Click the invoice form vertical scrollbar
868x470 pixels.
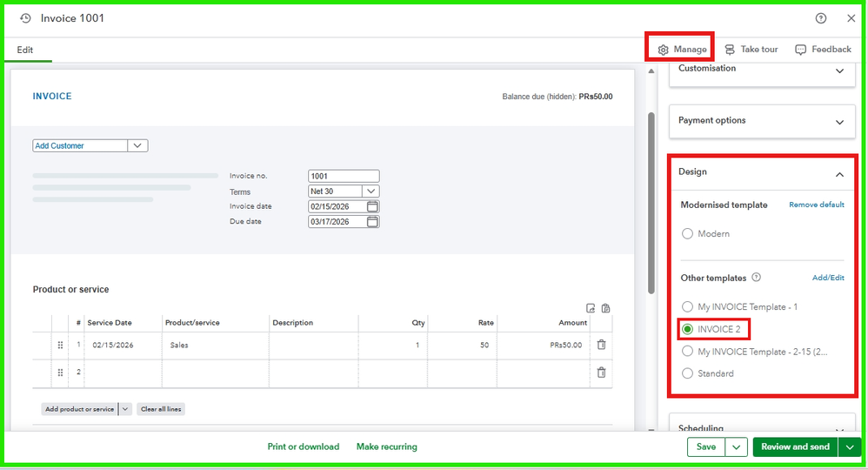tap(651, 204)
